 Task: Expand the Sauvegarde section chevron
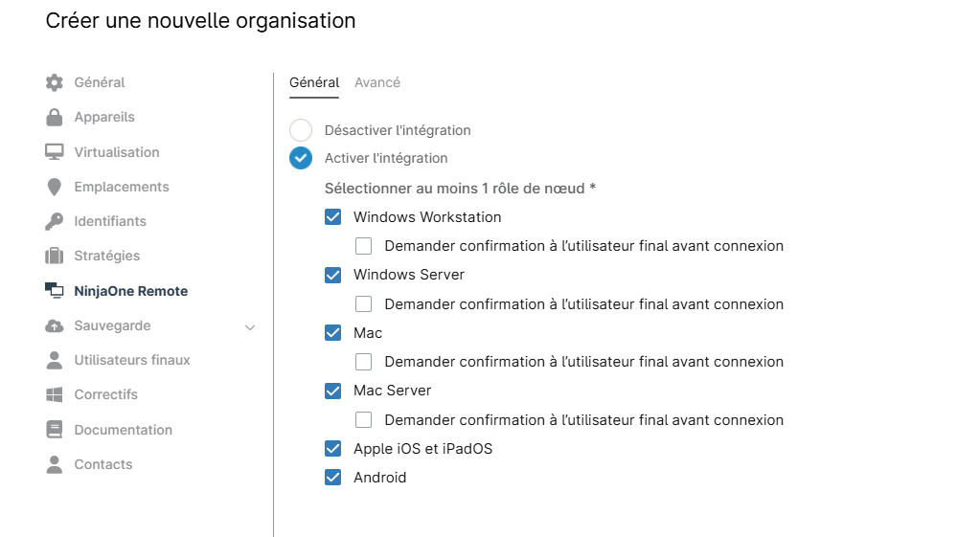click(250, 326)
